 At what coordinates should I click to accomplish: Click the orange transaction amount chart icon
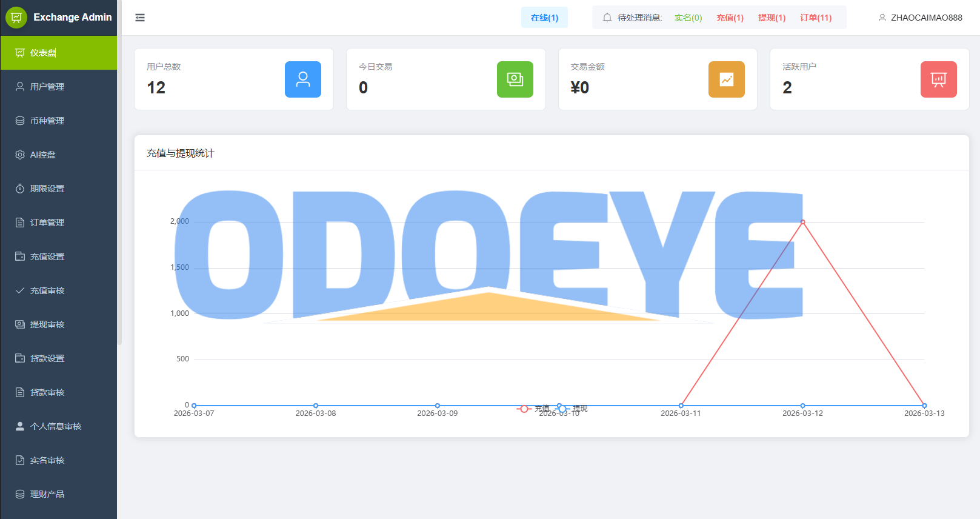[727, 79]
